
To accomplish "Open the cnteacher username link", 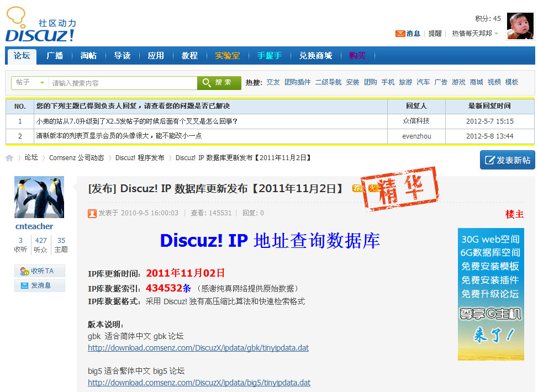I will point(34,226).
